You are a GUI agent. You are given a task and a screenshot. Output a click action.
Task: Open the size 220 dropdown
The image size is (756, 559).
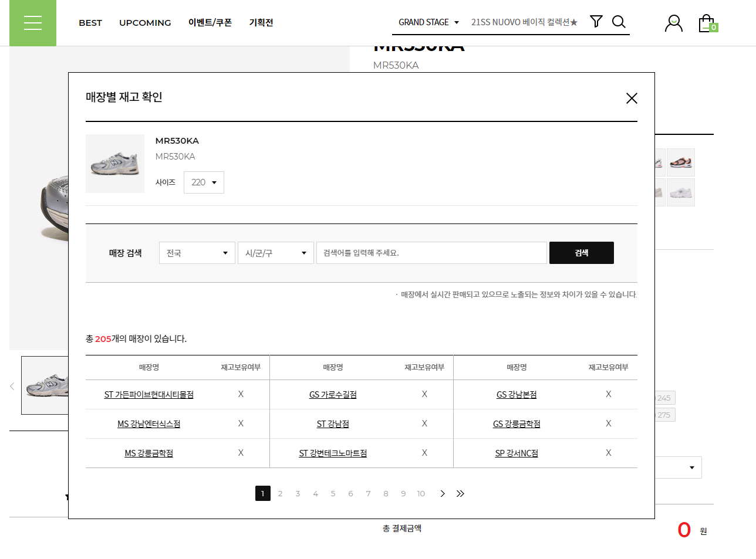click(x=204, y=182)
